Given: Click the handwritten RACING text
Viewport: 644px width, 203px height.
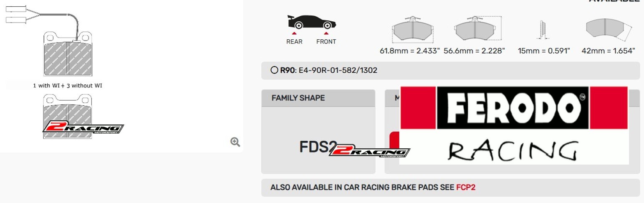Looking at the screenshot, I should pyautogui.click(x=513, y=150).
